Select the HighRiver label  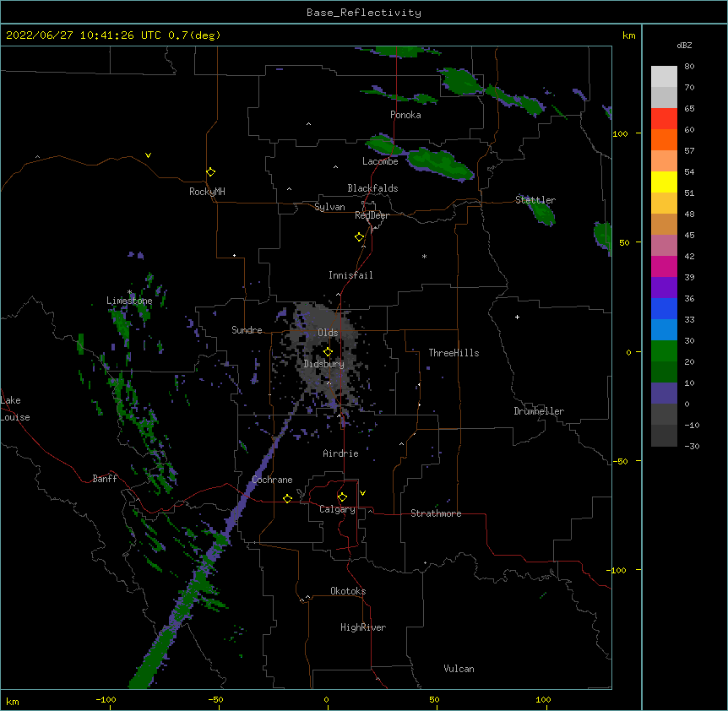click(x=363, y=627)
